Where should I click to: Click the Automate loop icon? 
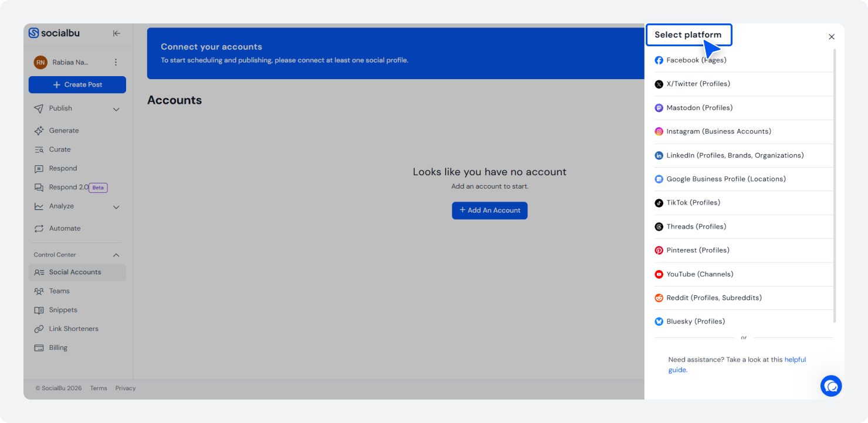39,228
